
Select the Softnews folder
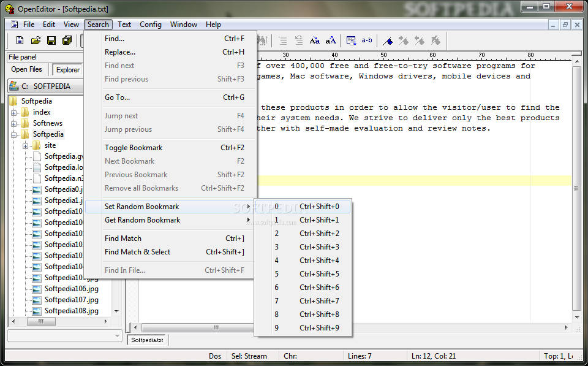pos(48,123)
